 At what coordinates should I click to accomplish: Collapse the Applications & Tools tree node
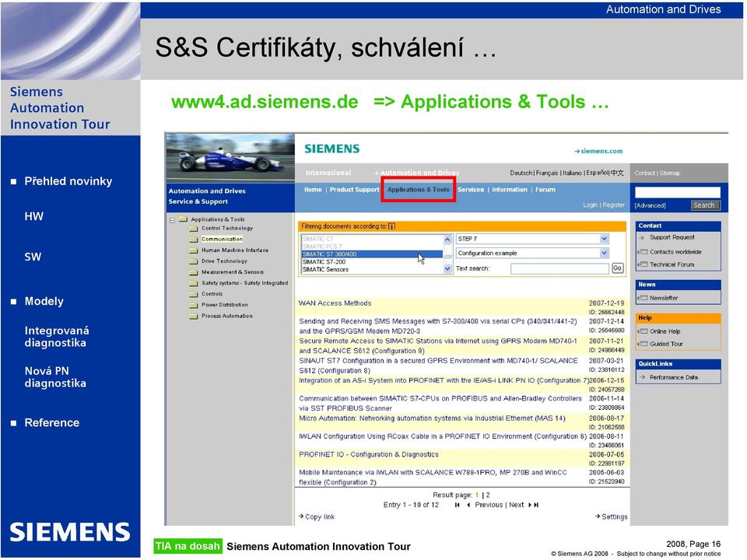pos(173,220)
